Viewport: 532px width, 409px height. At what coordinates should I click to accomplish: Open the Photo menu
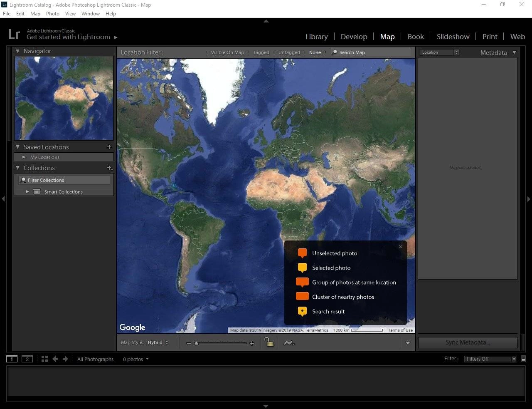pos(53,13)
